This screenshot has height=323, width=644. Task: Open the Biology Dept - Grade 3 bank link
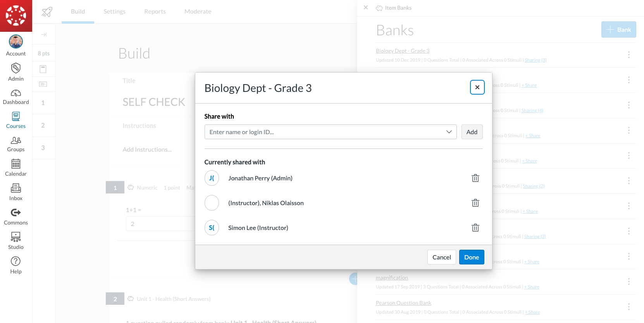pos(403,51)
